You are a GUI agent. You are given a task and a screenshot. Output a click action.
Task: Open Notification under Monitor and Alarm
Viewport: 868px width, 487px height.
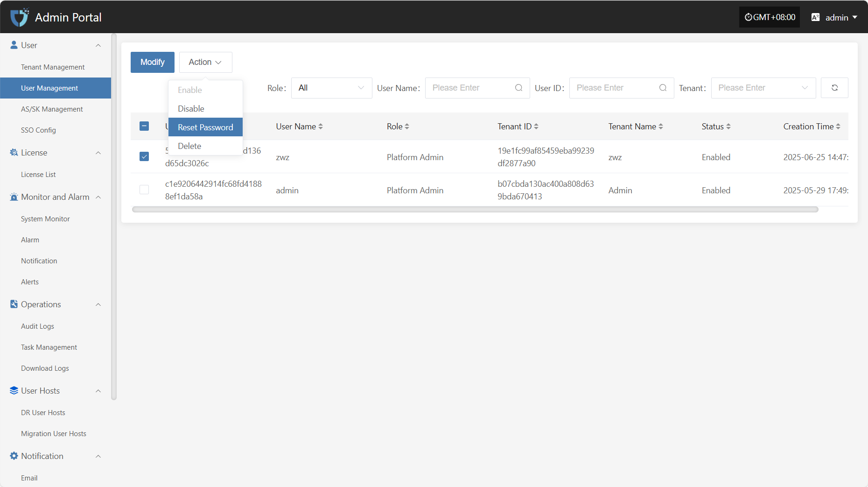tap(56, 261)
